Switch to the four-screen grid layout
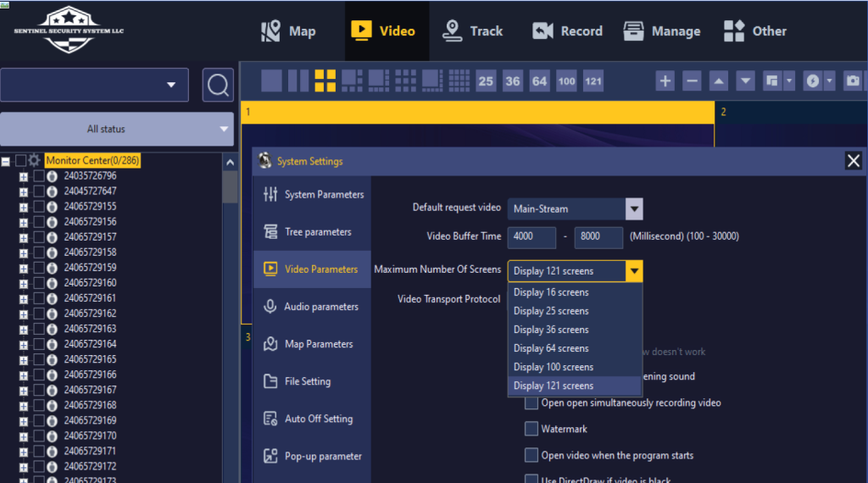 pos(325,80)
